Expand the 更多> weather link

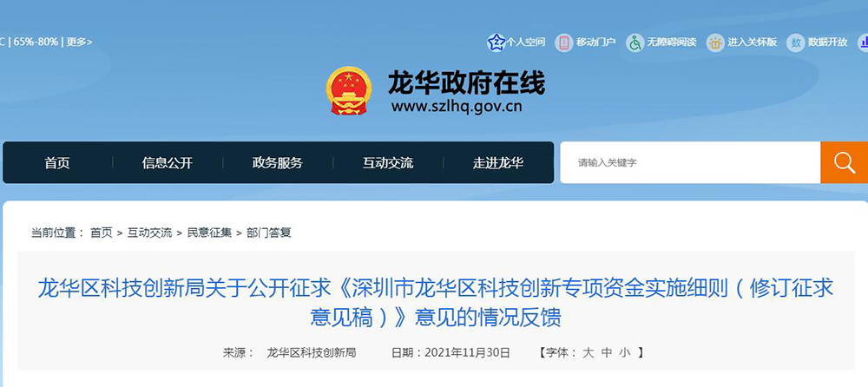79,42
